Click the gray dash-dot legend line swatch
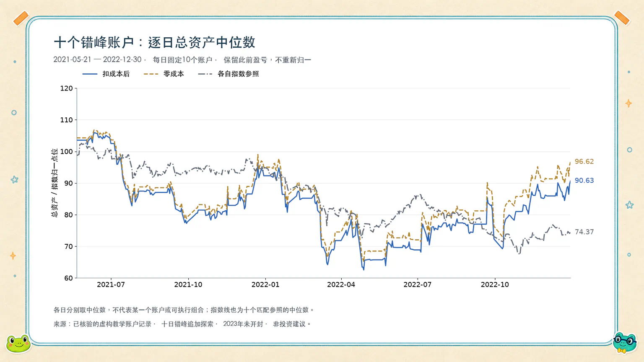The height and width of the screenshot is (362, 644). tap(205, 74)
